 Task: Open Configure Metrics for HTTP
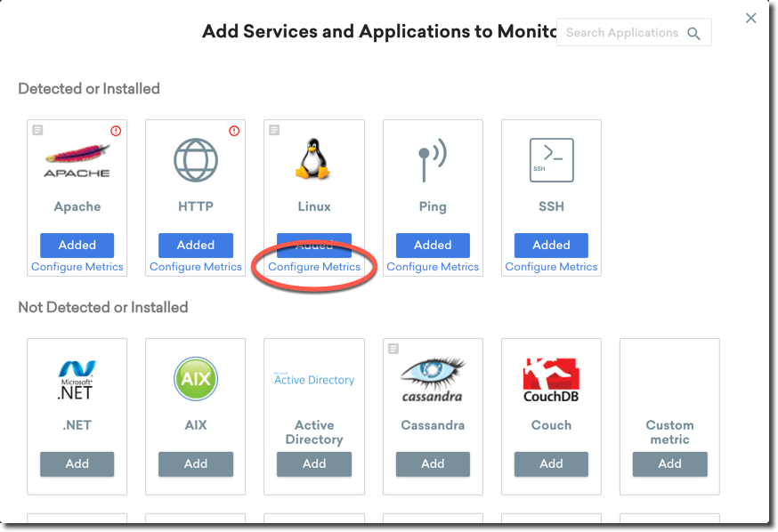[x=196, y=267]
